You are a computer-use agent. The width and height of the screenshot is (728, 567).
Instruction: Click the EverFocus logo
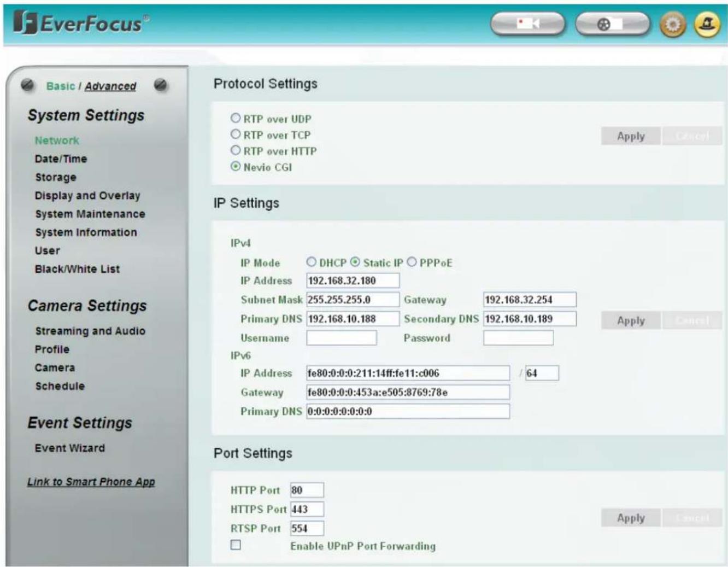pyautogui.click(x=81, y=23)
